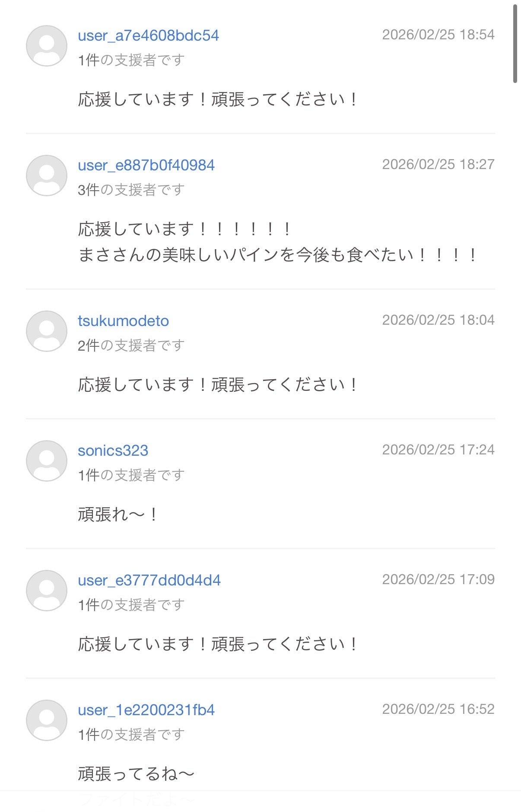This screenshot has width=521, height=812.
Task: Click avatar icon of user_e3777dd0d4d4
Action: click(x=47, y=591)
